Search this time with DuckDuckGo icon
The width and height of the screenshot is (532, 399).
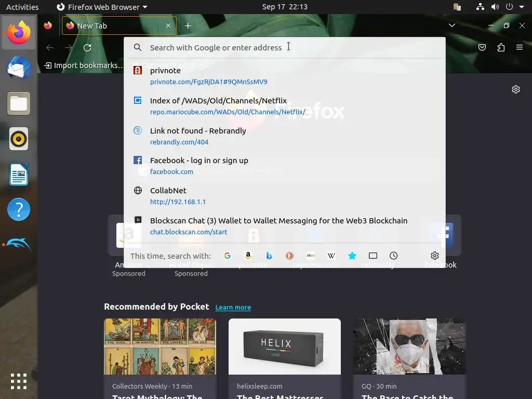[289, 256]
